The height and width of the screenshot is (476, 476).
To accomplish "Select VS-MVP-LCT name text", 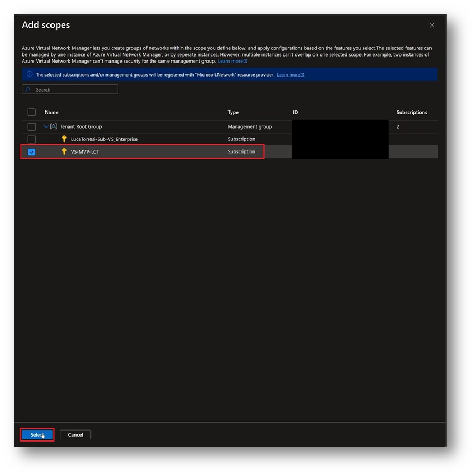I will [x=85, y=152].
